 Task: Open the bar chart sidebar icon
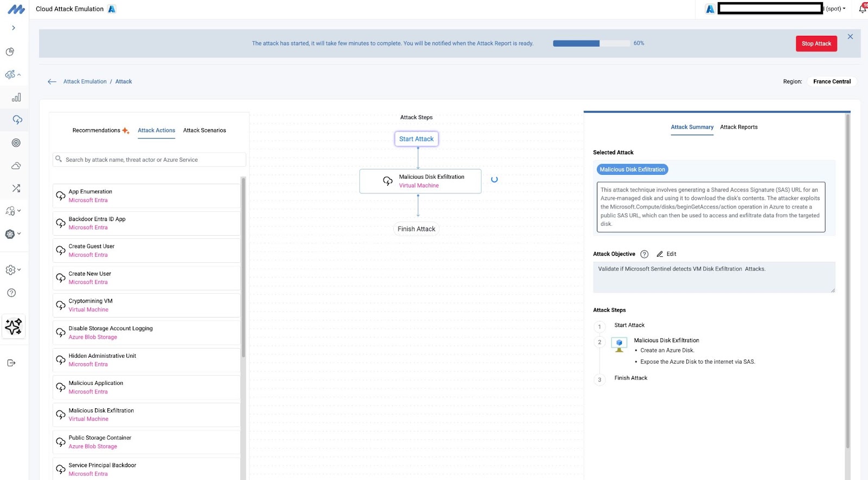16,97
